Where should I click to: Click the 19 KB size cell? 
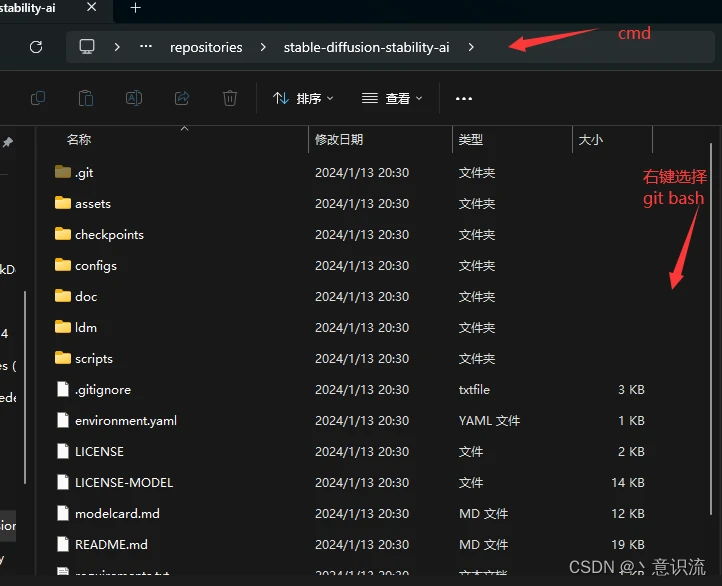click(x=628, y=545)
